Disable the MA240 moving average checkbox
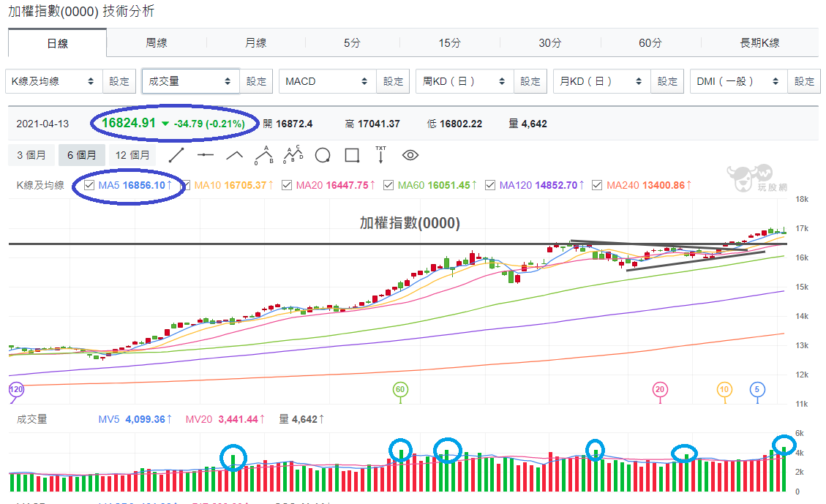826x504 pixels. (597, 185)
